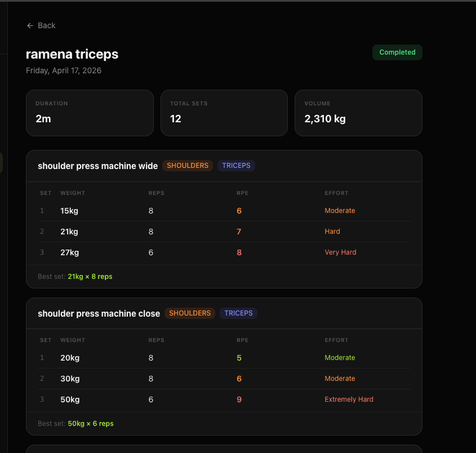Open shoulder press machine wide title
This screenshot has height=453, width=476.
(97, 166)
